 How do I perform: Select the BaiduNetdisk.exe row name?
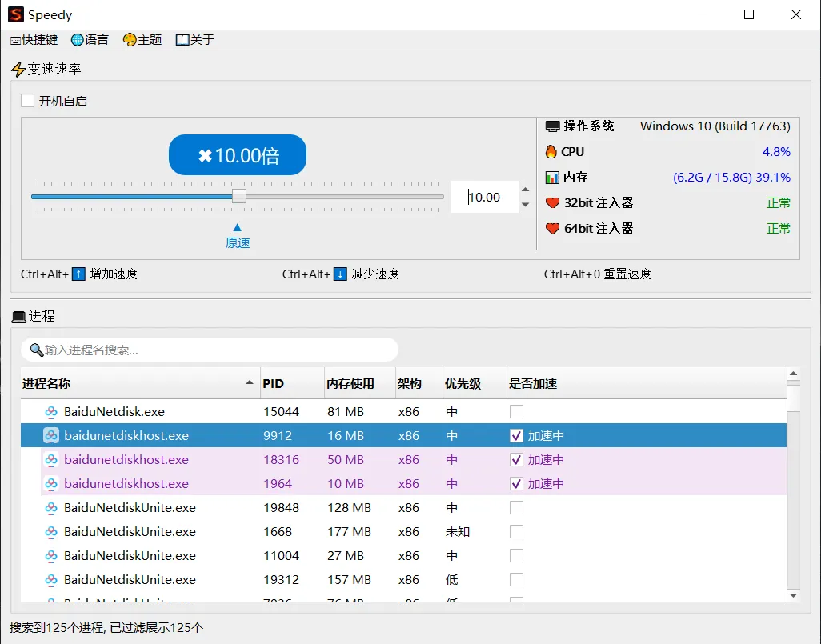(x=114, y=412)
